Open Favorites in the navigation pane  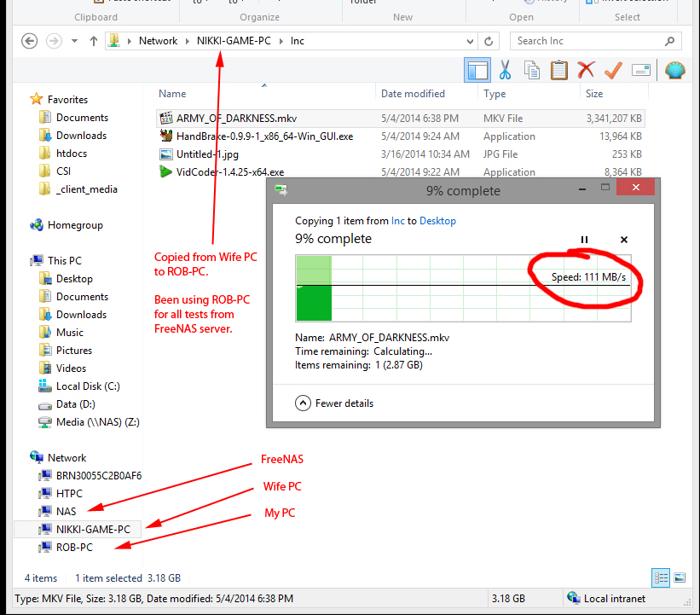(67, 100)
